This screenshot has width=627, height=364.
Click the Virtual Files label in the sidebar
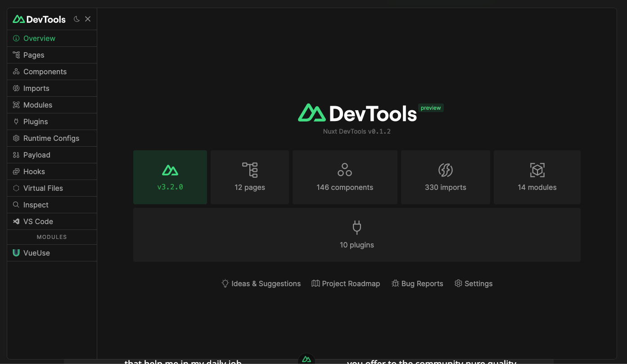[43, 188]
